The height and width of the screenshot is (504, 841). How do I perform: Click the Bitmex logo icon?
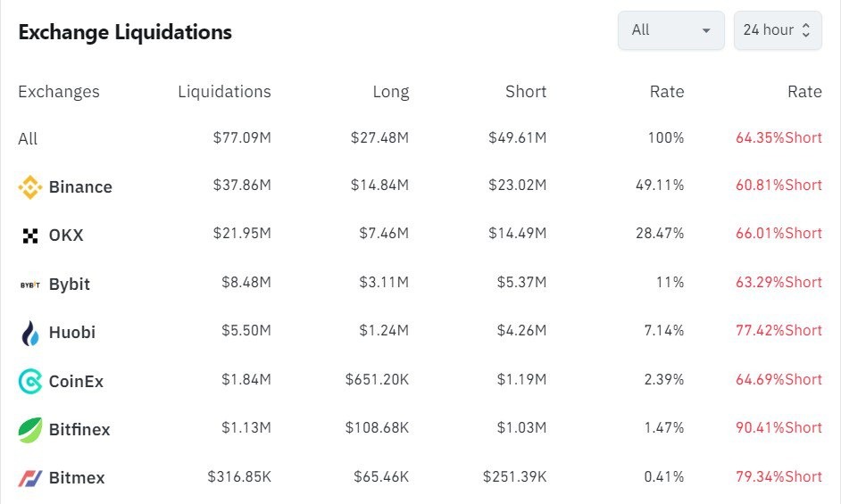[x=30, y=478]
